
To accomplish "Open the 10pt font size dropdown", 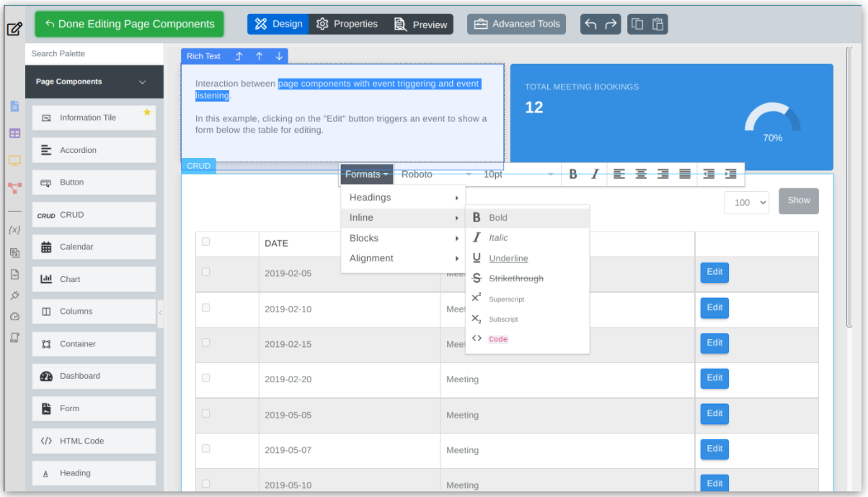I will click(518, 174).
